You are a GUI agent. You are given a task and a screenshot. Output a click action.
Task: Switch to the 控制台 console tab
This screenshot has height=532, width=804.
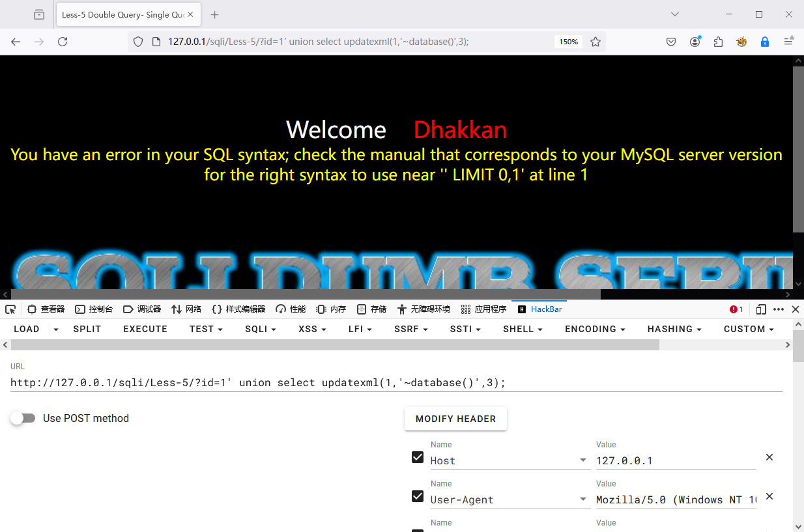click(x=94, y=309)
